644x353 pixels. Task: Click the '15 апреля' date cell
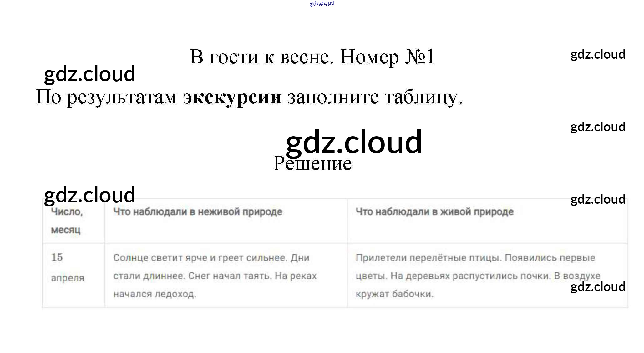tap(67, 267)
